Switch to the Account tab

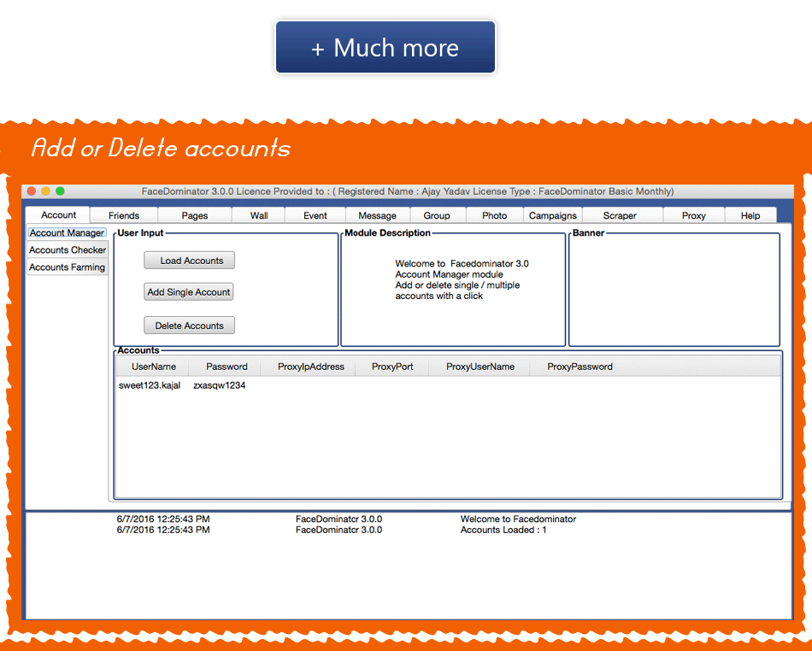[58, 214]
